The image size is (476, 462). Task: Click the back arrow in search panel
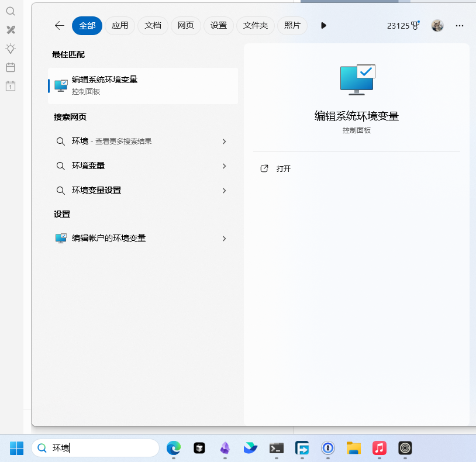click(59, 26)
